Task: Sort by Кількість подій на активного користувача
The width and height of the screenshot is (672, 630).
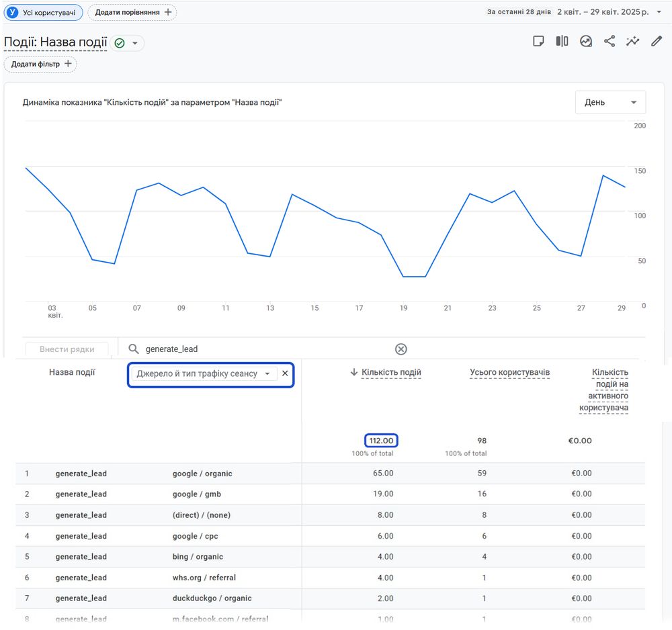Action: 604,390
